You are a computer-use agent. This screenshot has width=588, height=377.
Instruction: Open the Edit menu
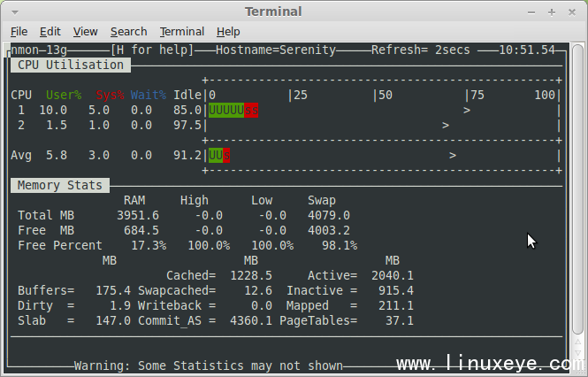(50, 32)
